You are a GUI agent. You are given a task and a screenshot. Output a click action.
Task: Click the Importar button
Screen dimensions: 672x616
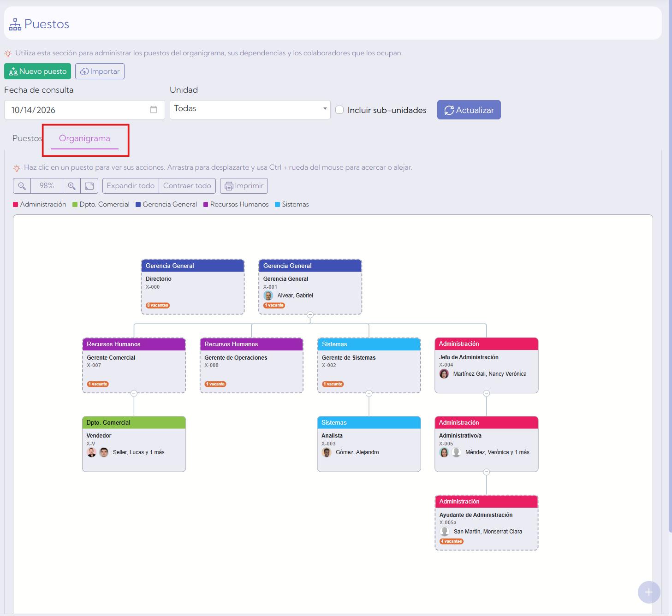point(100,71)
